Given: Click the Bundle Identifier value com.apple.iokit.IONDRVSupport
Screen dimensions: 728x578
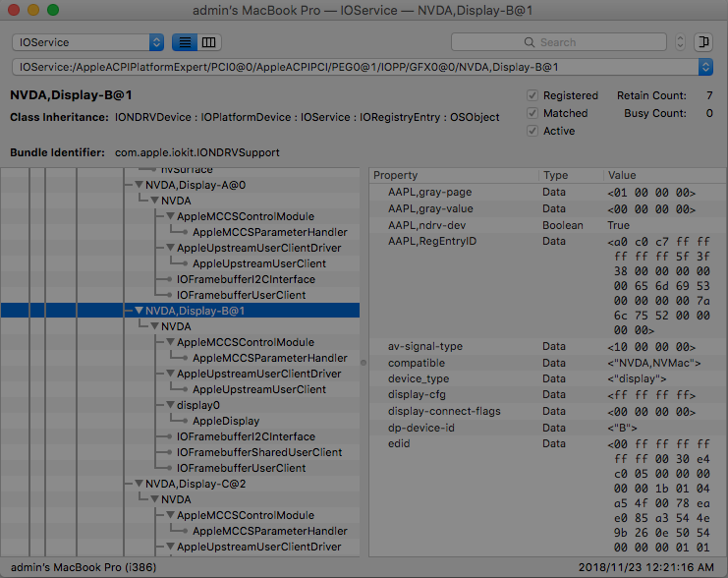Looking at the screenshot, I should click(197, 152).
